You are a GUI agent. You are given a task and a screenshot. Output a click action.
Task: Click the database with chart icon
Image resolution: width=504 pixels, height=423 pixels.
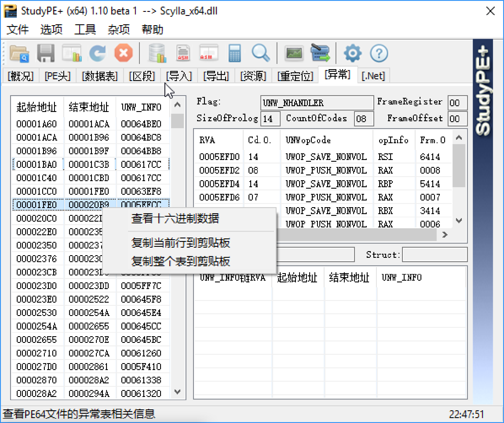[x=157, y=53]
